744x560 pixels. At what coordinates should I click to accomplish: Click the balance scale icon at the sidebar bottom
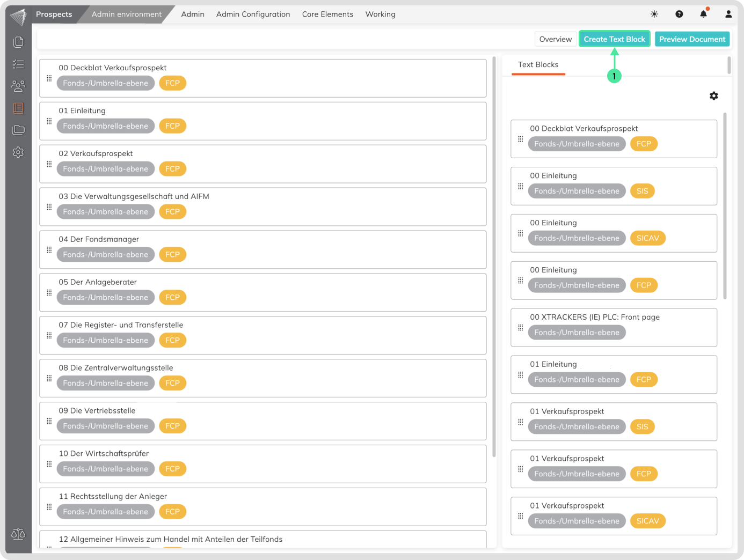[x=18, y=534]
